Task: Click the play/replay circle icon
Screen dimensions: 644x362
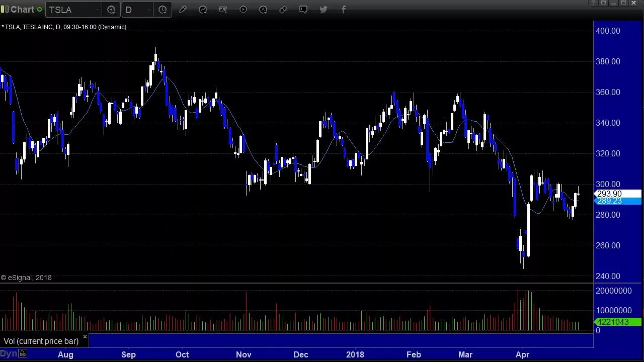Action: click(x=243, y=10)
